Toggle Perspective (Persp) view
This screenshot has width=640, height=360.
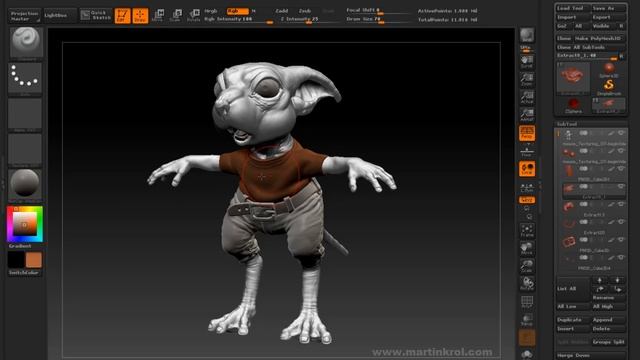click(527, 133)
